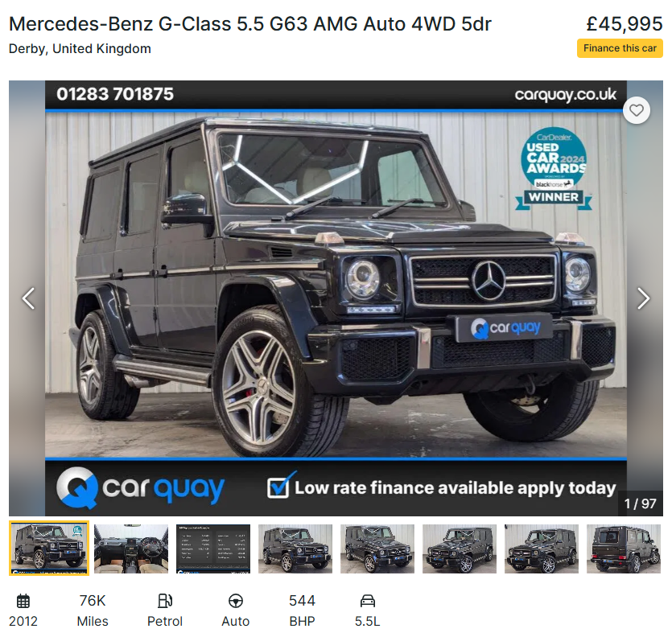Click the 544 BHP power stat
This screenshot has height=637, width=672.
[302, 610]
